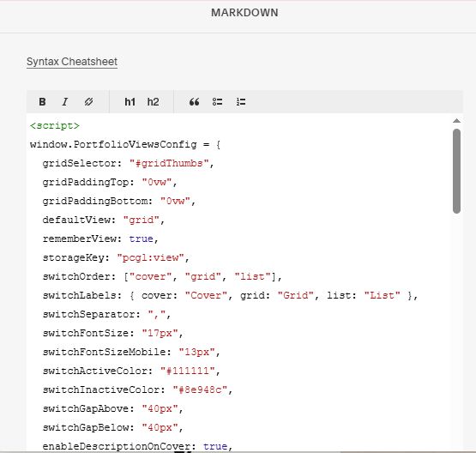Viewport: 476px width, 453px height.
Task: Insert a link using the chain icon
Action: tap(88, 102)
